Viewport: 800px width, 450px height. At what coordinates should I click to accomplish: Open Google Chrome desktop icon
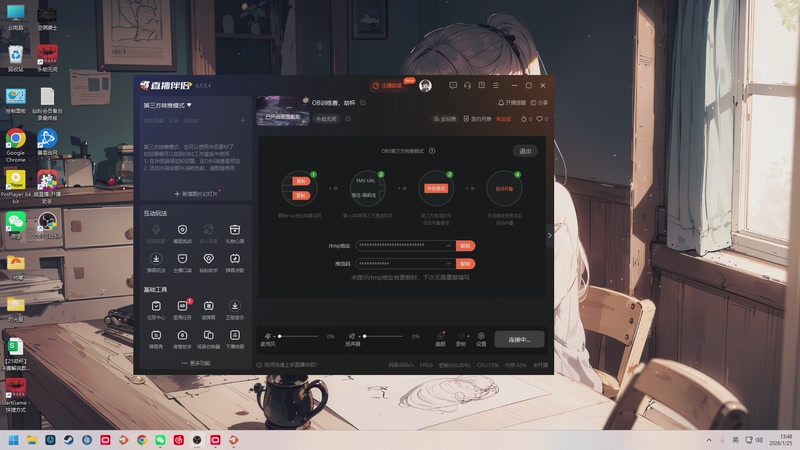coord(16,145)
